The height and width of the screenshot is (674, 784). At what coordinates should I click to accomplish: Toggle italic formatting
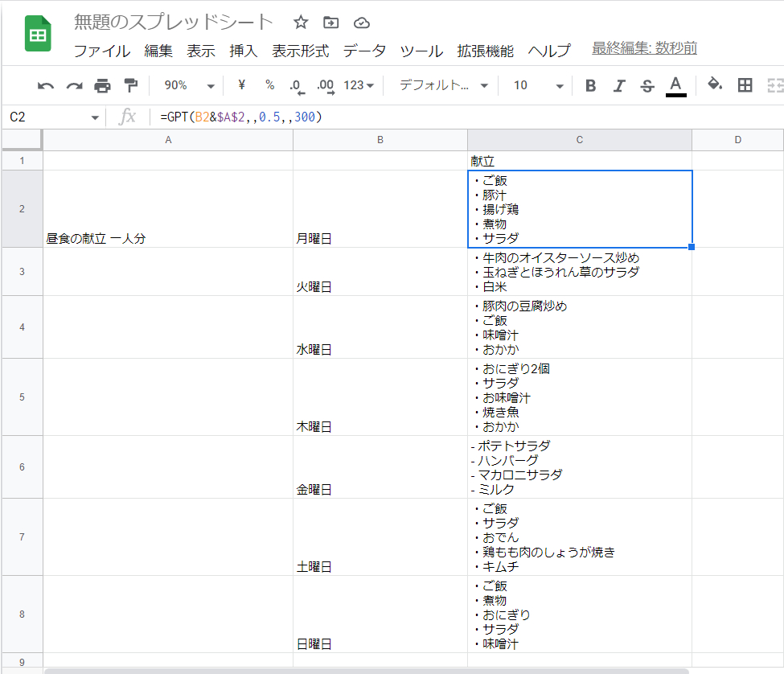(619, 85)
